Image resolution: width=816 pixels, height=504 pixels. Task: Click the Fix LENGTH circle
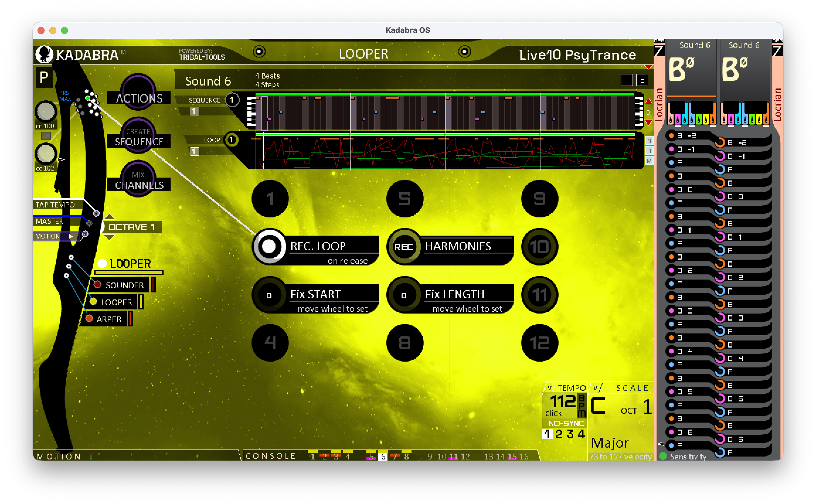click(404, 295)
